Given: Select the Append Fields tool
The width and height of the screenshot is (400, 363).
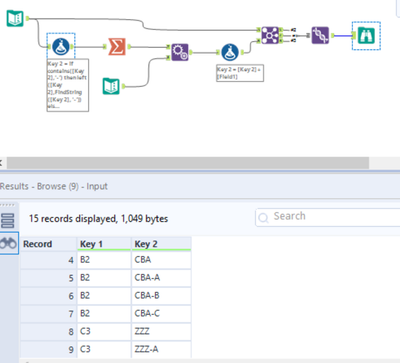Looking at the screenshot, I should pyautogui.click(x=180, y=52).
